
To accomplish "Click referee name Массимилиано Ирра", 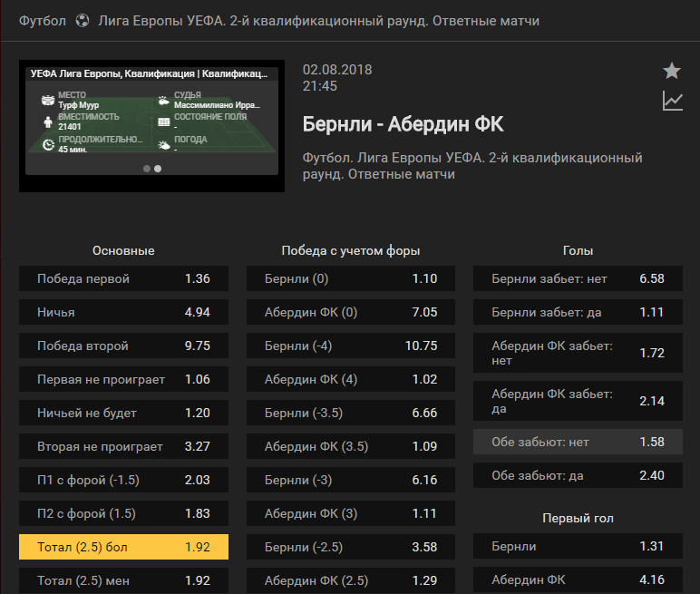I will tap(217, 105).
